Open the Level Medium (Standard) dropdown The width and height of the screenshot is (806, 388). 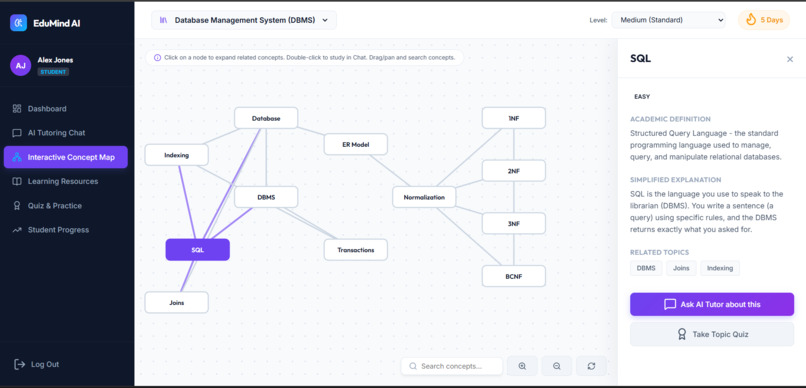(668, 20)
